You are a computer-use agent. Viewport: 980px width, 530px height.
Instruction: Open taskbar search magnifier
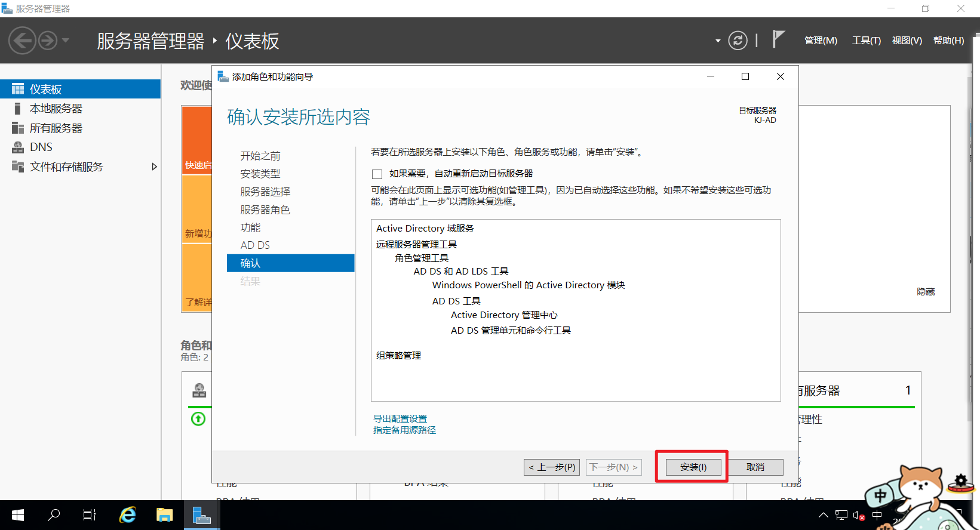(54, 515)
